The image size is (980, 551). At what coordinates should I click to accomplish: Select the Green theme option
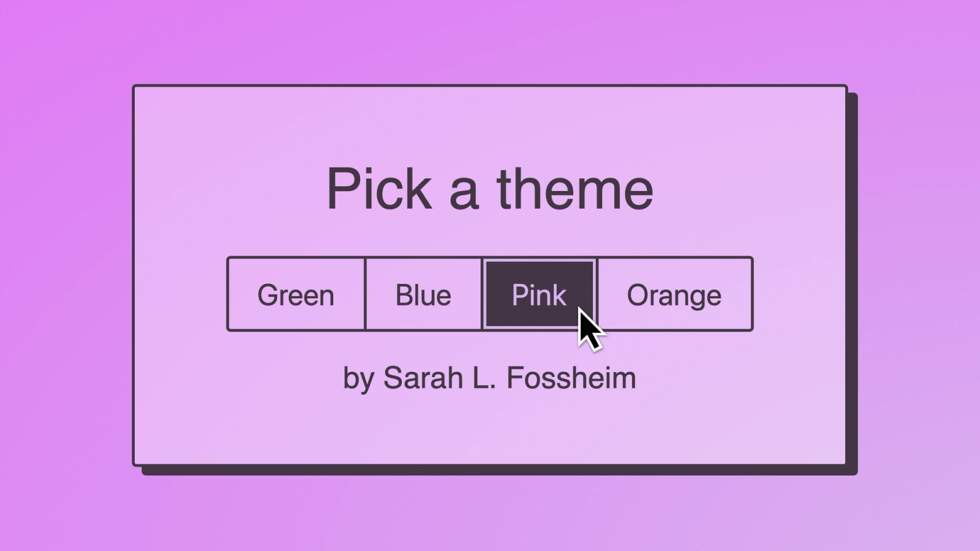[x=296, y=294]
